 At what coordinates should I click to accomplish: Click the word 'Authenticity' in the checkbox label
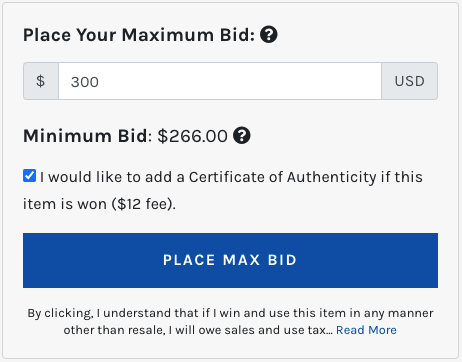click(x=331, y=177)
